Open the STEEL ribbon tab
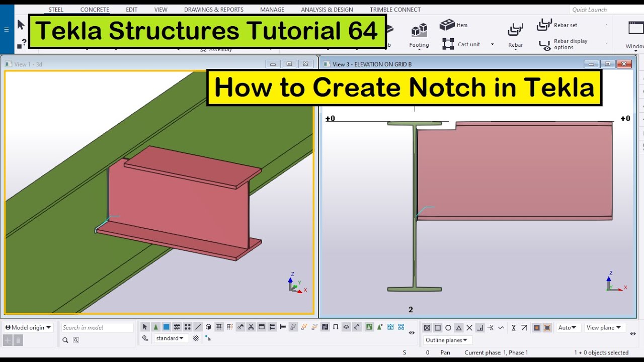This screenshot has height=362, width=644. [56, 10]
